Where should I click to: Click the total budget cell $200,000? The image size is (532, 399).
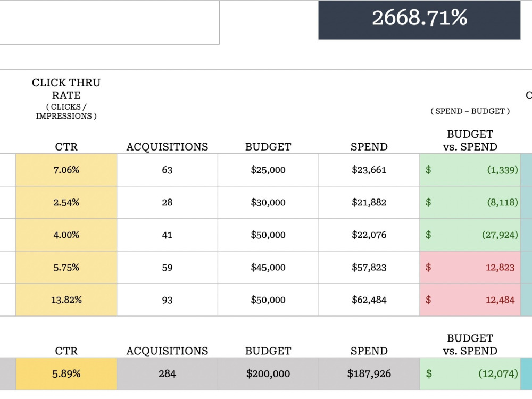(x=268, y=374)
